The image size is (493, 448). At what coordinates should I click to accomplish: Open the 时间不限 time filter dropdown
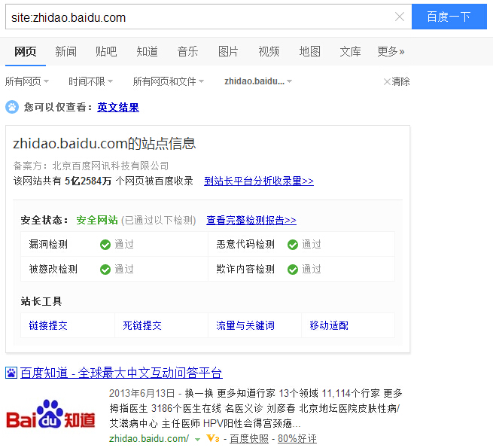pos(90,81)
